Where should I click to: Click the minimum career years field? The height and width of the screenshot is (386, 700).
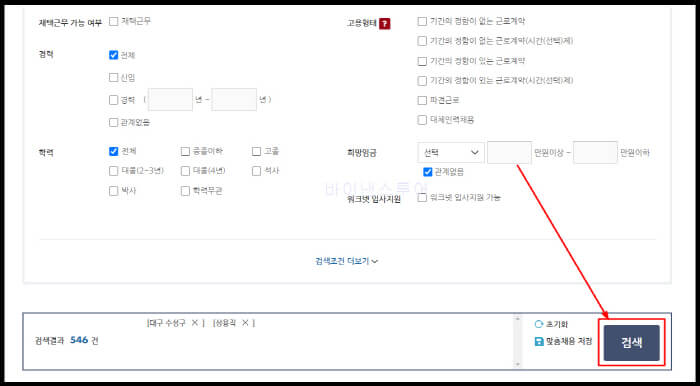point(170,100)
